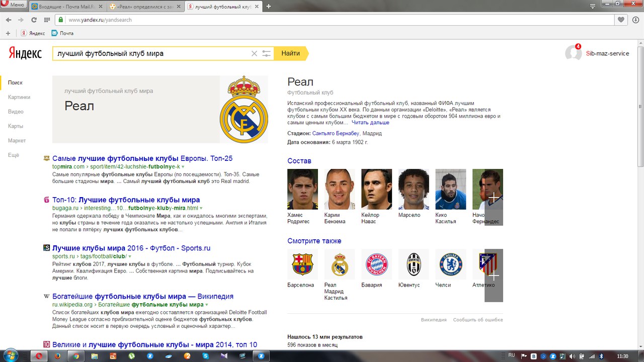The image size is (644, 362).
Task: Open Кико Касилья player photo
Action: click(451, 189)
